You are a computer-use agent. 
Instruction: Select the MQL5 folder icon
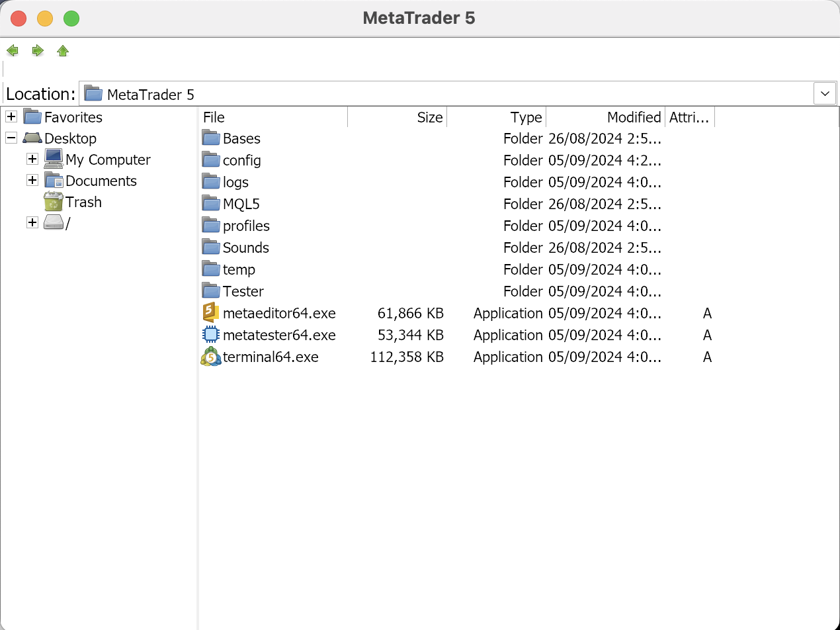pyautogui.click(x=210, y=203)
